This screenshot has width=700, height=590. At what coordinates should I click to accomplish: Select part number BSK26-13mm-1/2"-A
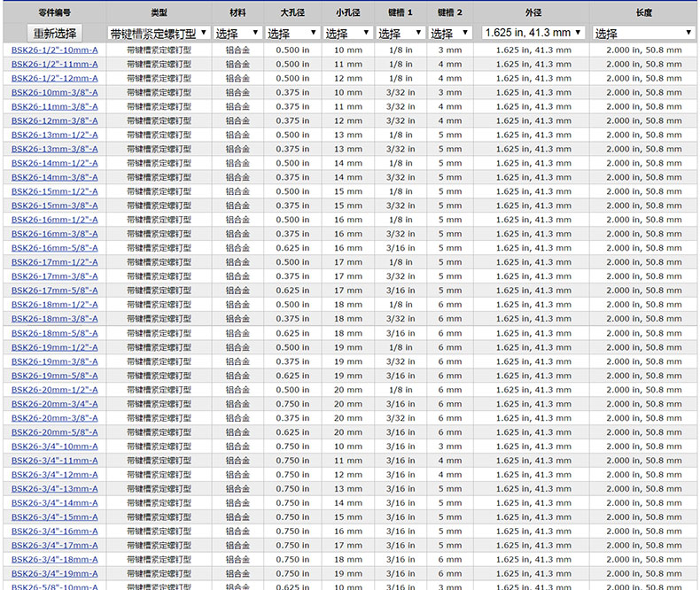55,135
